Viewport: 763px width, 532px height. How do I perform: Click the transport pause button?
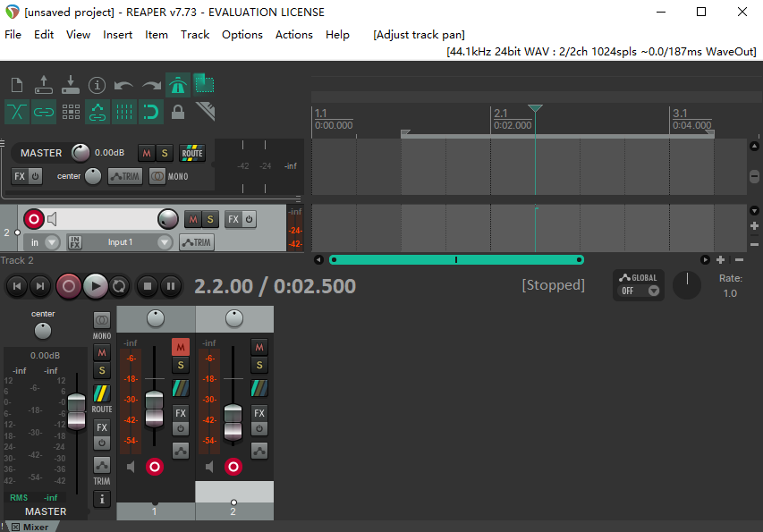coord(171,286)
